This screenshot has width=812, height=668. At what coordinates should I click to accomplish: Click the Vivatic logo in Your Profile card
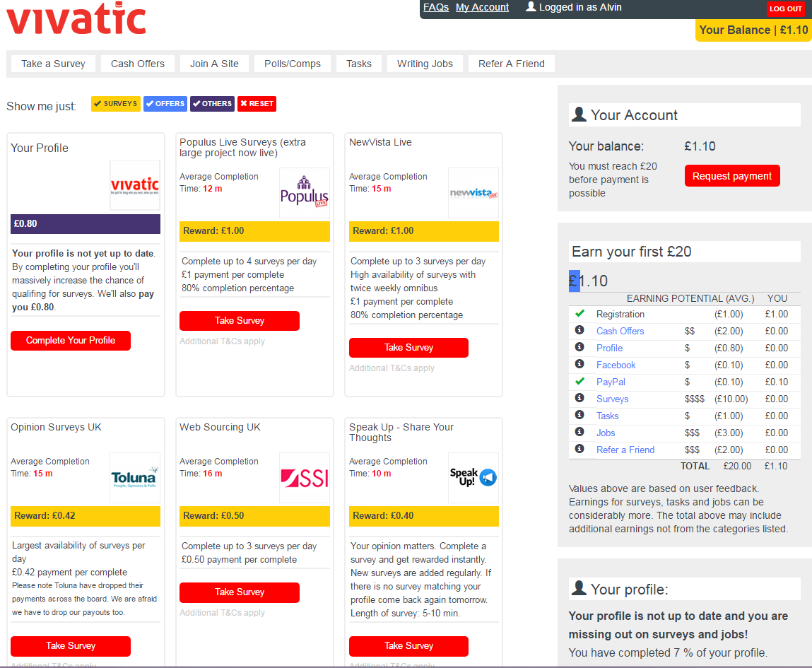(135, 185)
